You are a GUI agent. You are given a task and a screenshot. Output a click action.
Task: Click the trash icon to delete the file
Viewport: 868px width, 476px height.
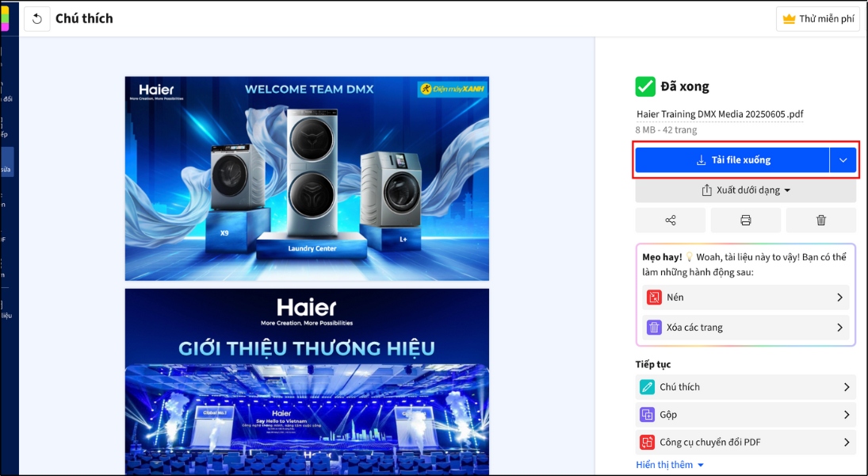click(820, 220)
